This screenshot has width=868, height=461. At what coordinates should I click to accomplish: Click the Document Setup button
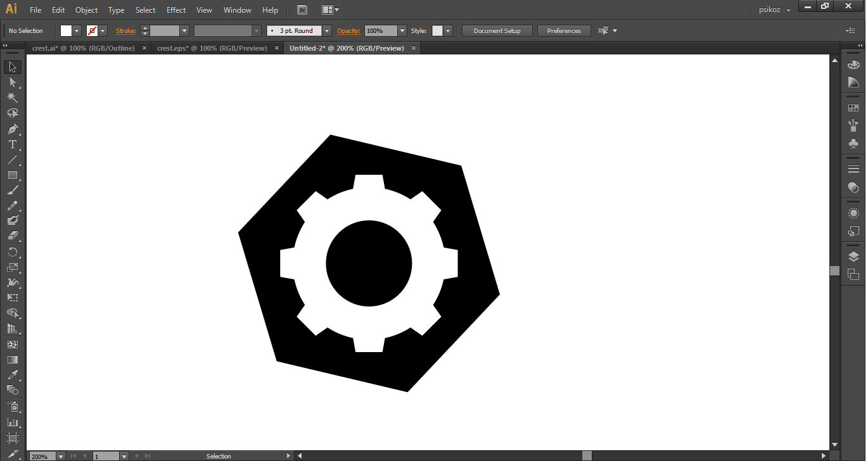click(497, 31)
